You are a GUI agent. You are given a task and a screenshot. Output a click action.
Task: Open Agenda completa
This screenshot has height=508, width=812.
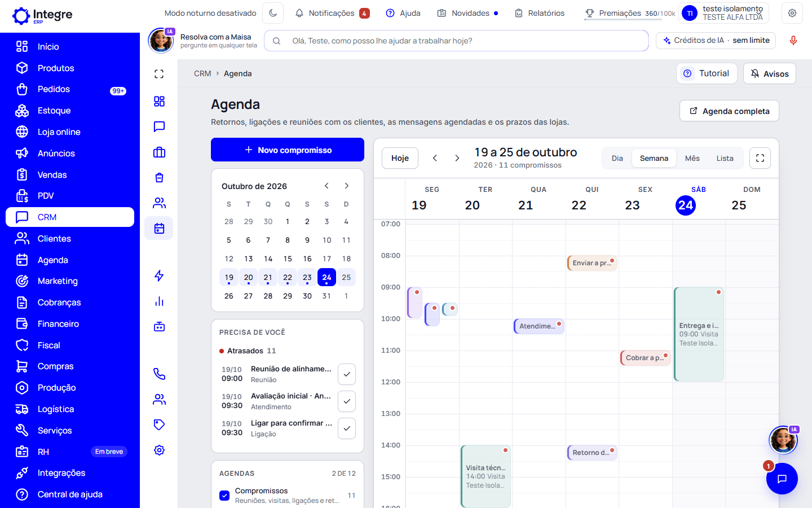(730, 111)
